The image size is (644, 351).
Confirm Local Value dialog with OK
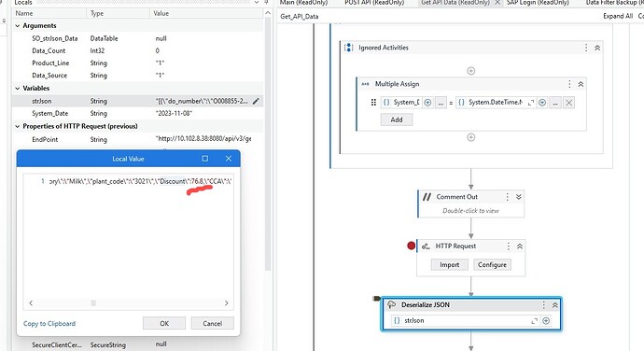coord(164,324)
